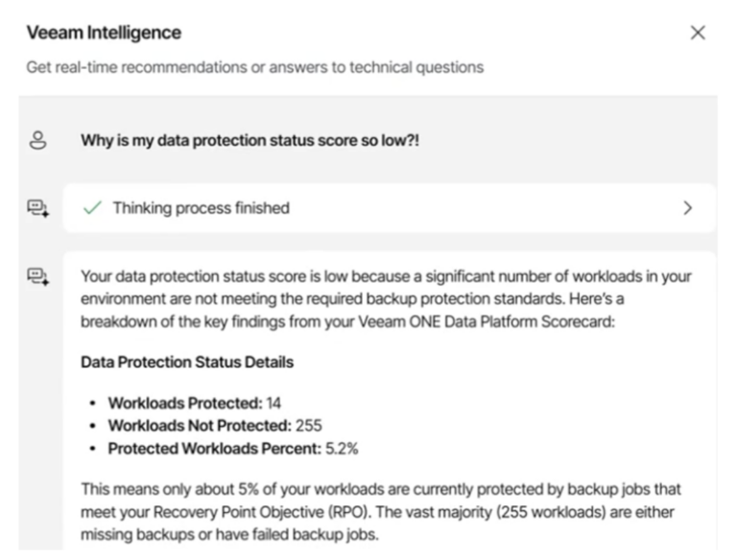The width and height of the screenshot is (737, 560).
Task: Click the 'Veeam Intelligence' panel title
Action: pyautogui.click(x=104, y=33)
